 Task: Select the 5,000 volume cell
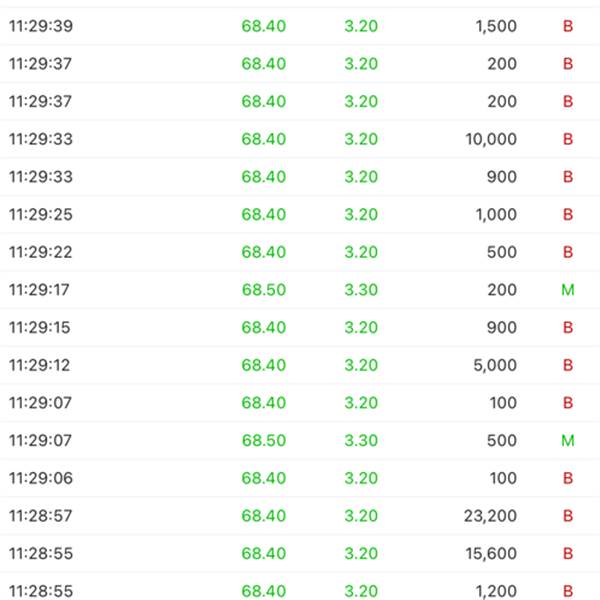point(497,365)
